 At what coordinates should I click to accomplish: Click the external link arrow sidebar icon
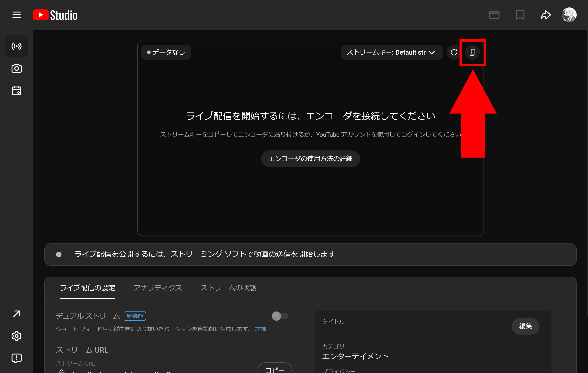(x=17, y=314)
